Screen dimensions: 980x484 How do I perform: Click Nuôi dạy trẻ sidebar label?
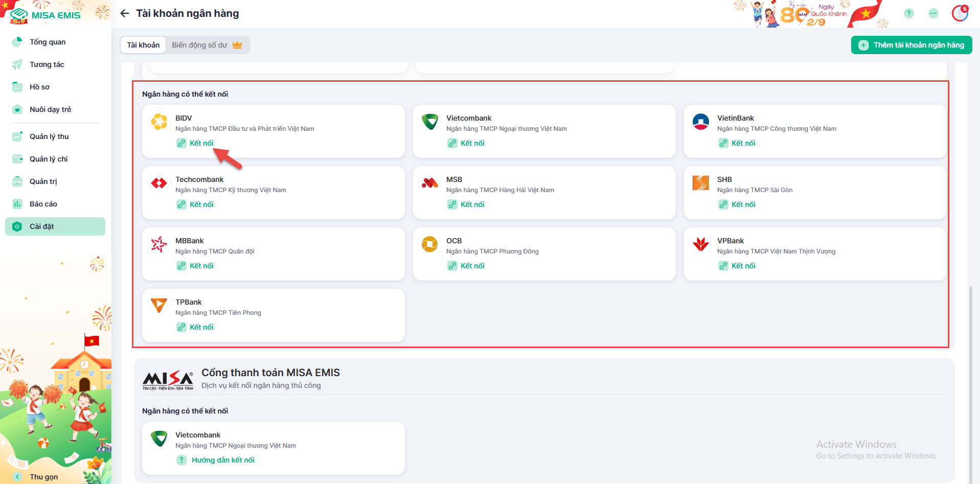[x=51, y=109]
